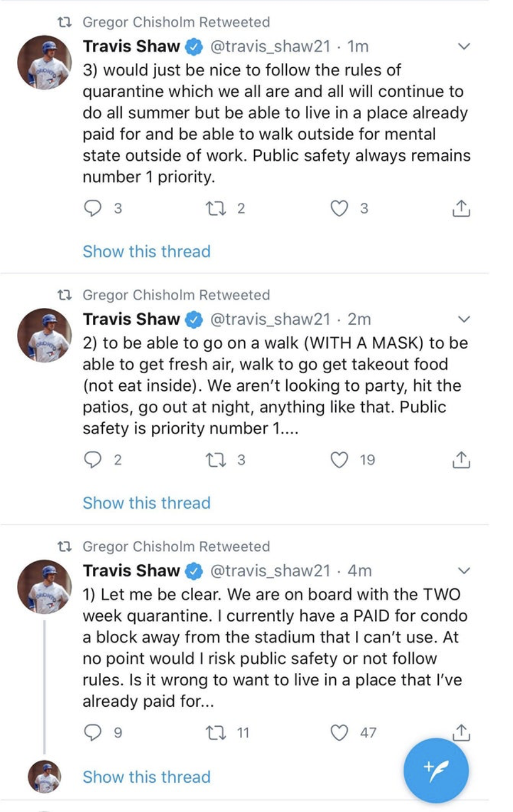Like the tweet with 3 likes

tap(339, 209)
